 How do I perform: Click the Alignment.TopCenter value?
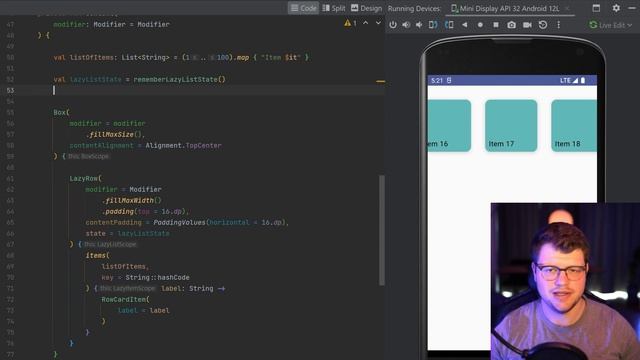pos(183,145)
